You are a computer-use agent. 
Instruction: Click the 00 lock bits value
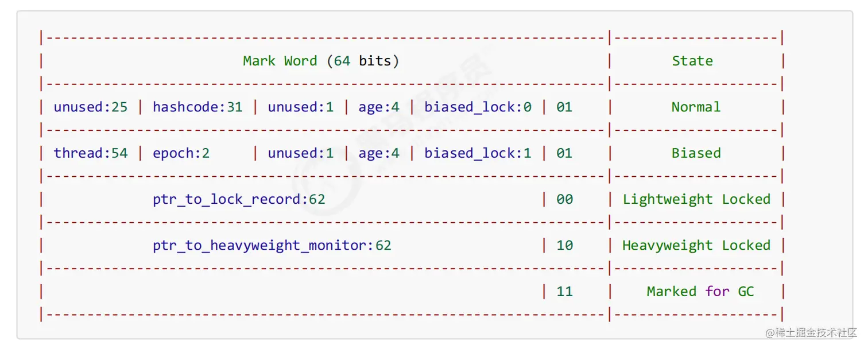coord(564,199)
